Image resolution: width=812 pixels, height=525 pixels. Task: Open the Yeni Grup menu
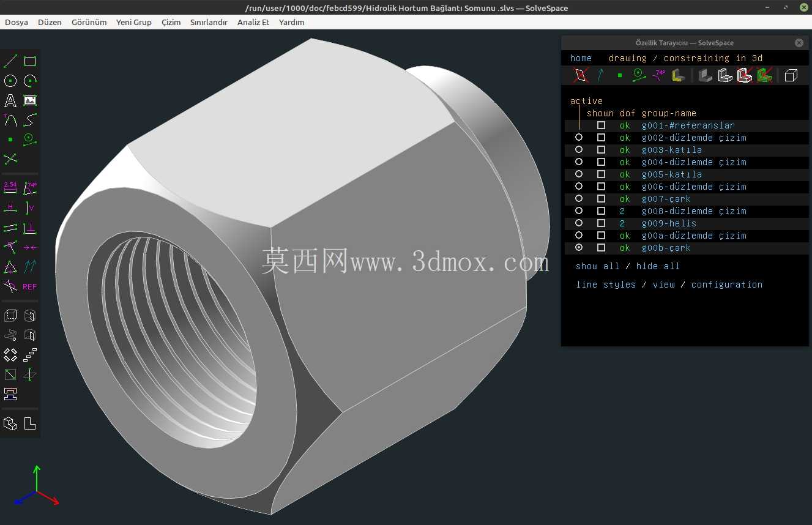[134, 22]
